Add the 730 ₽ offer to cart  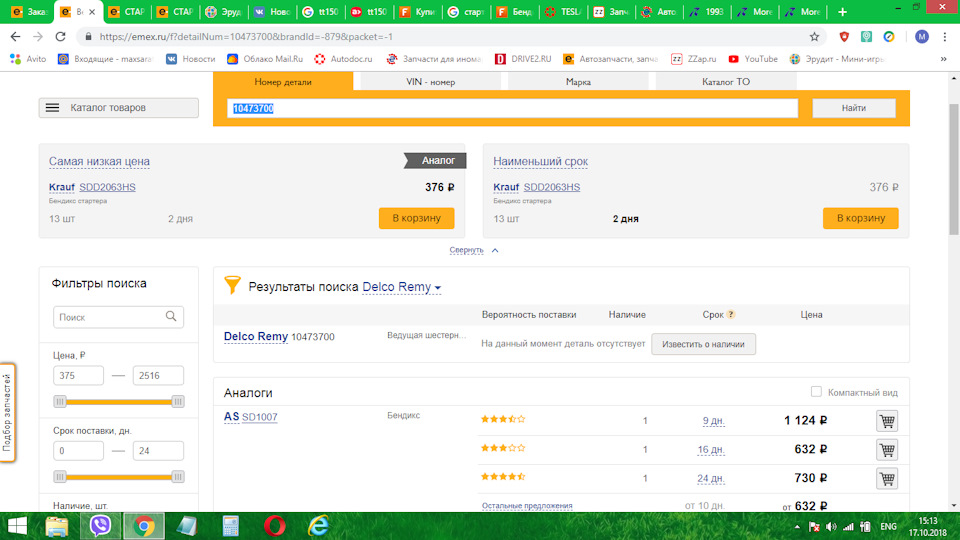pyautogui.click(x=887, y=478)
